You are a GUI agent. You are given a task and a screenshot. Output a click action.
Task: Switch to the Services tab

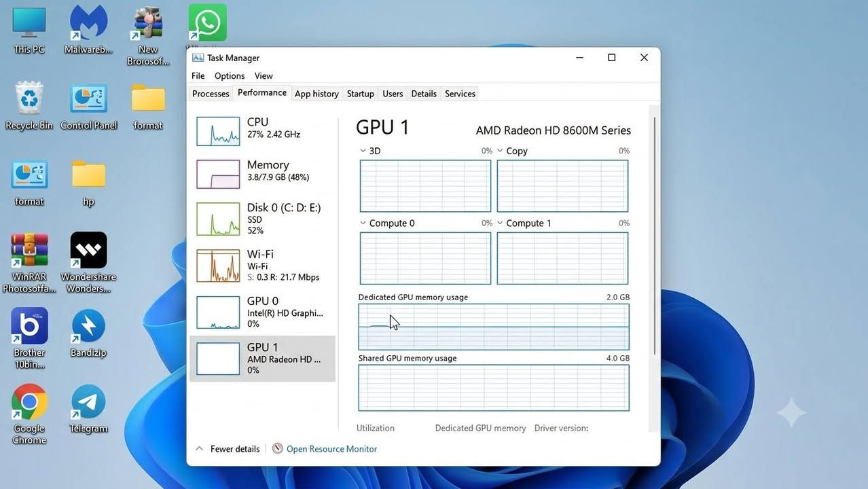click(460, 94)
